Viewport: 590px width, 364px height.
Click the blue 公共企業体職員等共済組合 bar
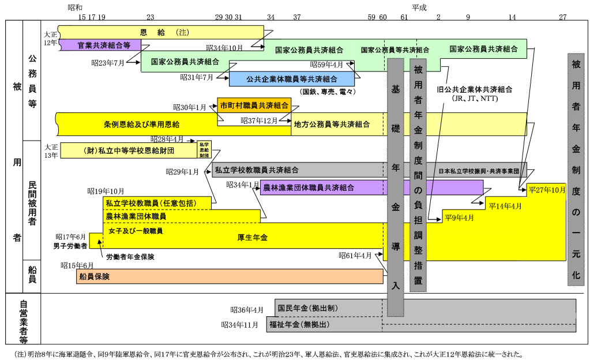[292, 79]
